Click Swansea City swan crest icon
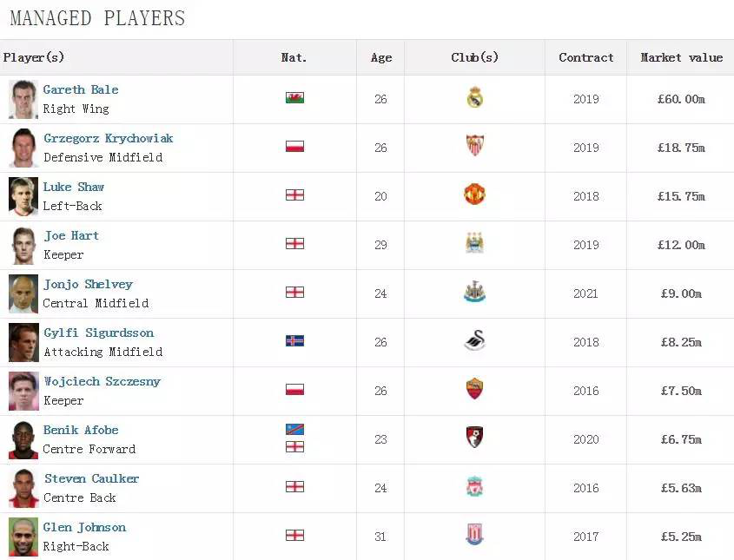The width and height of the screenshot is (734, 560). click(474, 340)
